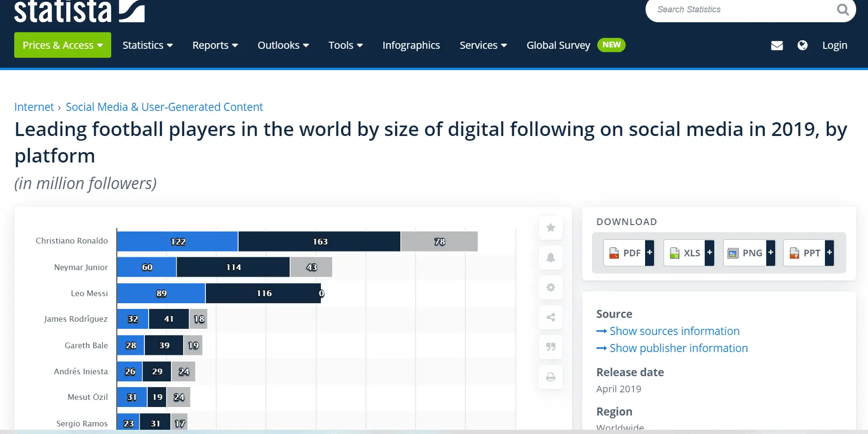Click the print icon beside chart
The height and width of the screenshot is (434, 868).
pos(550,377)
